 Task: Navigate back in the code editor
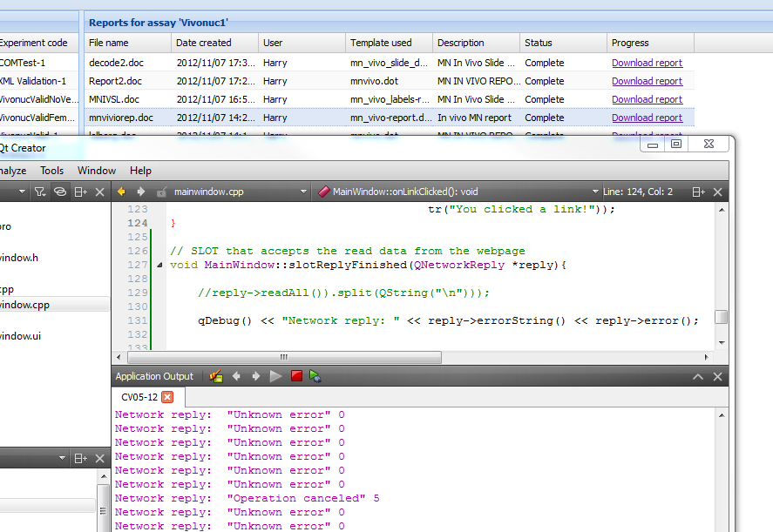click(121, 192)
